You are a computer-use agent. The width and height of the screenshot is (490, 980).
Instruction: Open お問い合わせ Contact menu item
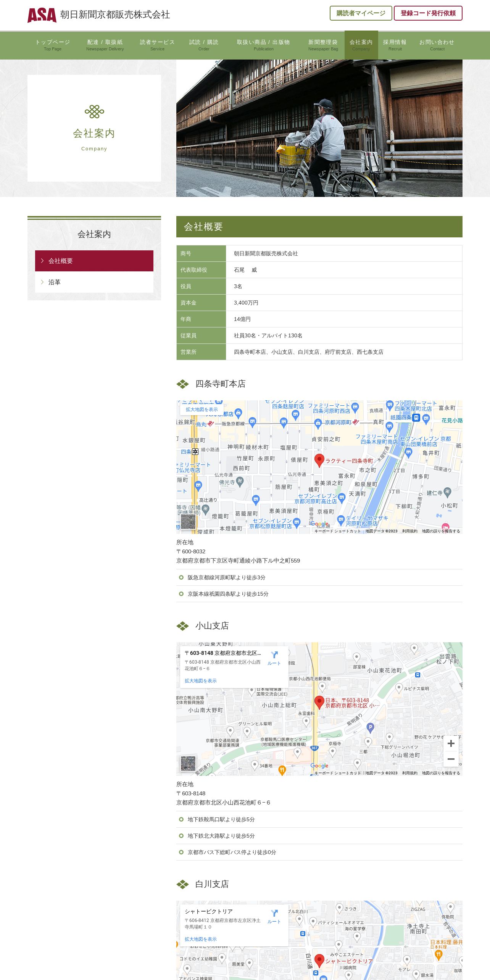pyautogui.click(x=437, y=45)
